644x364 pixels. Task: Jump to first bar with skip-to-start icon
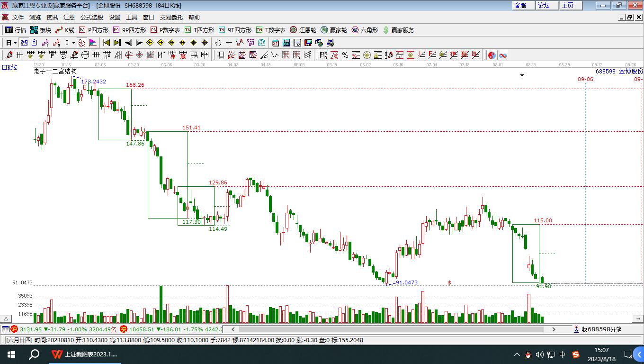click(x=107, y=43)
